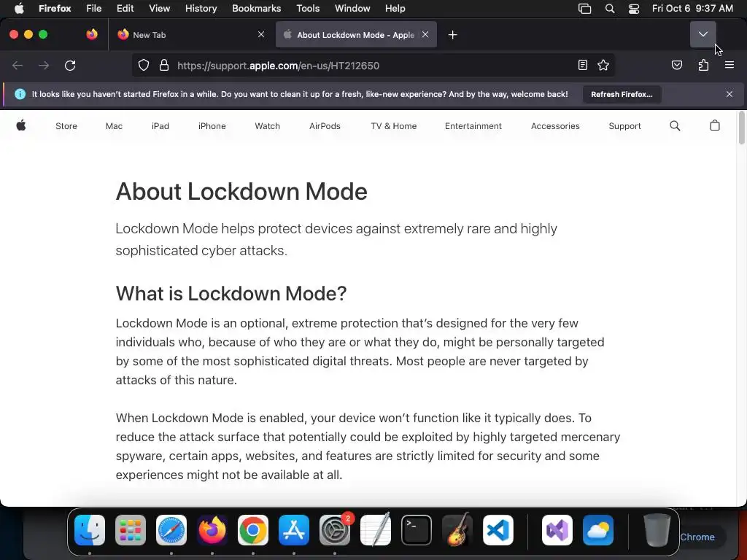
Task: Open the Pocket save icon
Action: (676, 65)
